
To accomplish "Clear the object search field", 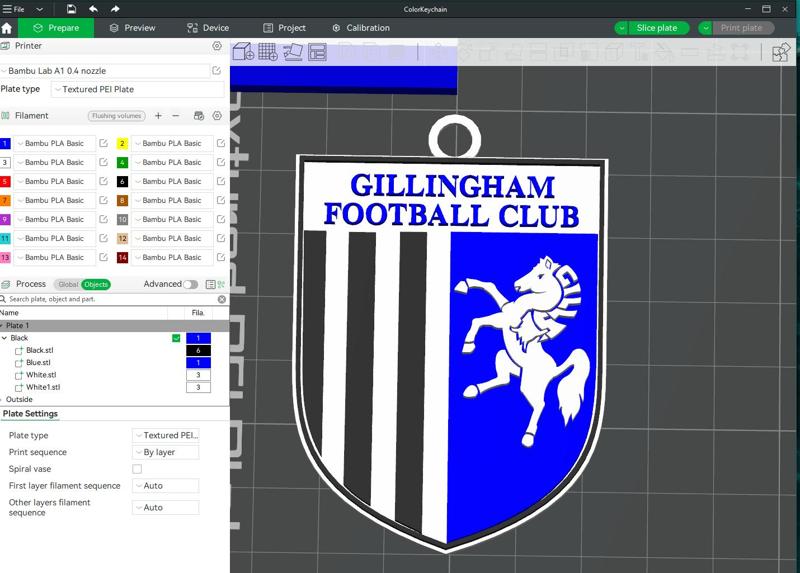I will coord(222,300).
